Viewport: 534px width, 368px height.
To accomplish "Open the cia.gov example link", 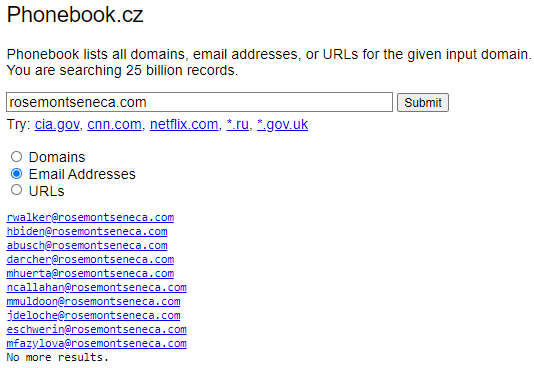I will point(57,124).
